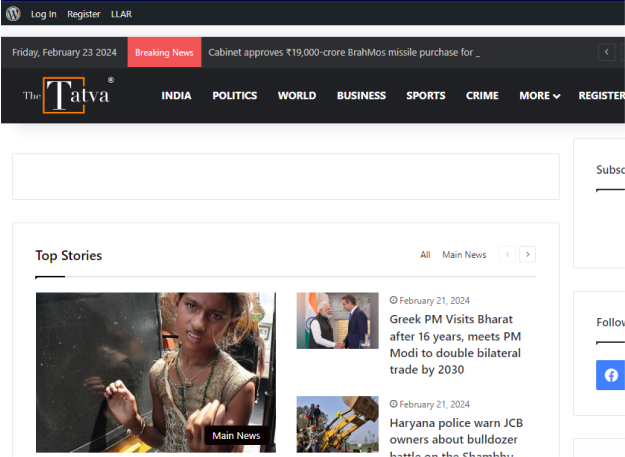Open the BrahMos missile breaking news headline
The width and height of the screenshot is (625, 457).
[x=343, y=52]
